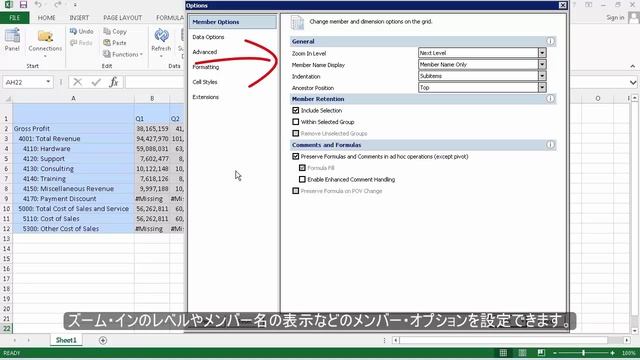Adjust the zoom slider in status bar
Screen dimensions: 640x360
[x=583, y=353]
